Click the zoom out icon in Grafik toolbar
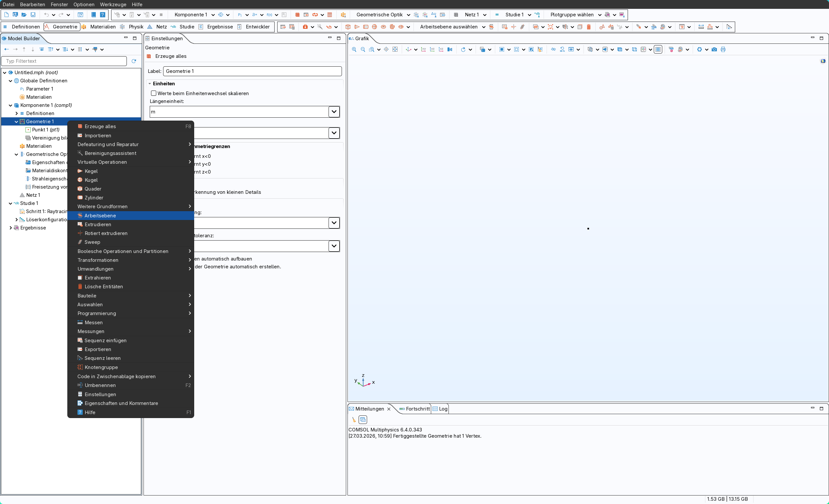Viewport: 829px width, 504px height. [x=363, y=49]
